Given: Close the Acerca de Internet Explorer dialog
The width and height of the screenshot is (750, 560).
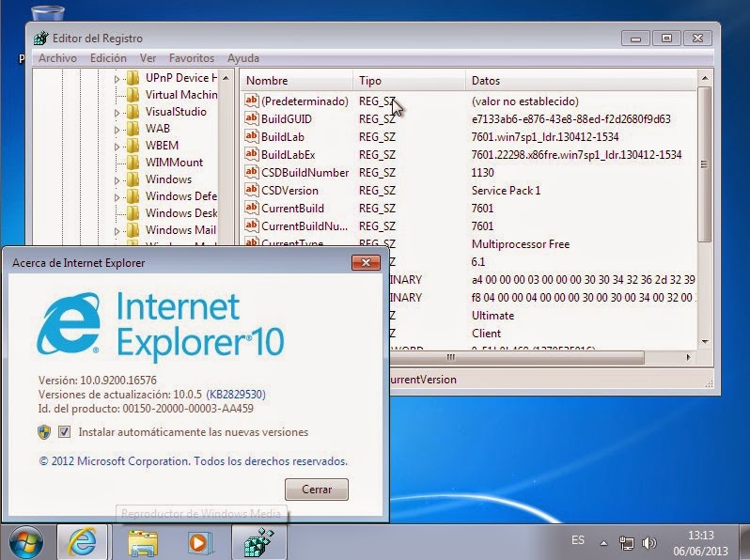Looking at the screenshot, I should 366,262.
